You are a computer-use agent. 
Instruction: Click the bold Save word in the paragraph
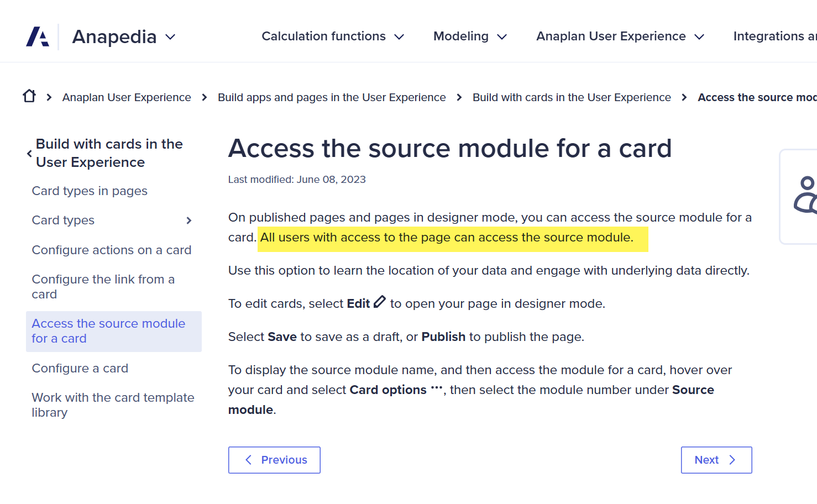(x=282, y=337)
